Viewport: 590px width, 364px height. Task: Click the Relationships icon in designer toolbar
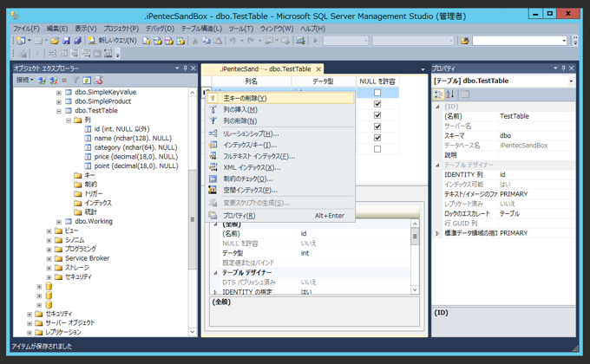coord(52,54)
